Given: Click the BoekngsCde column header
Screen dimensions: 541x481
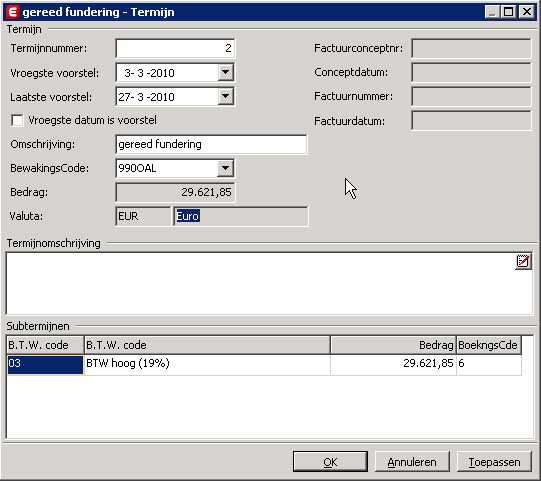Looking at the screenshot, I should coord(489,345).
